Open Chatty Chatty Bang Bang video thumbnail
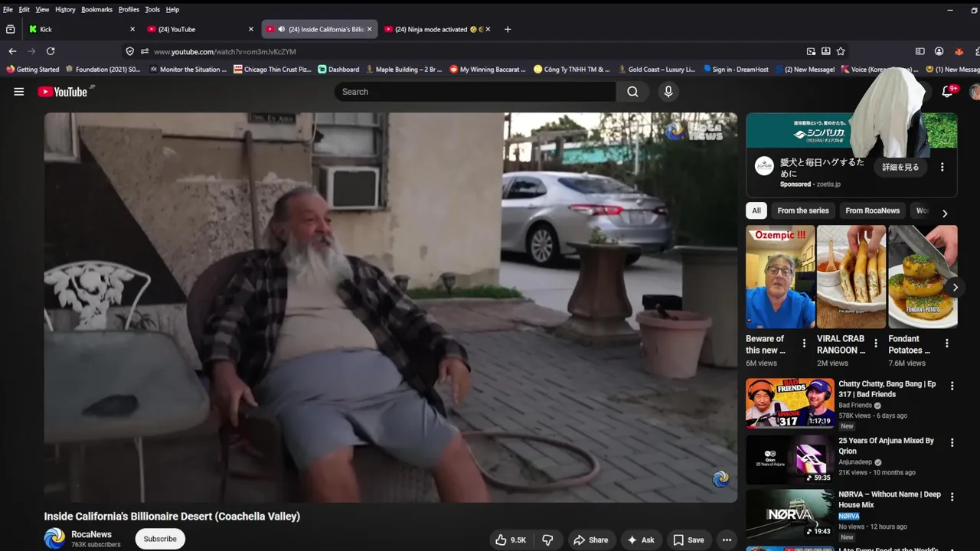Screen dimensions: 980x551 tap(790, 403)
